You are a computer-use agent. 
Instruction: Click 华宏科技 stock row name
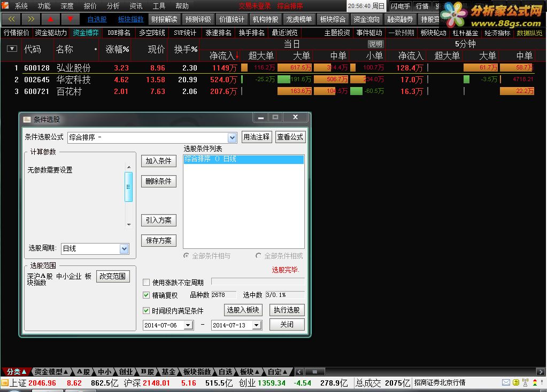point(74,80)
